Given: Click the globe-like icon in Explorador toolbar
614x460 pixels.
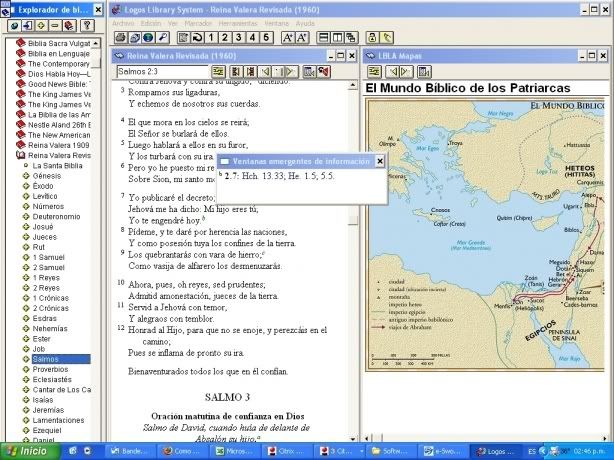Looking at the screenshot, I should pyautogui.click(x=14, y=26).
